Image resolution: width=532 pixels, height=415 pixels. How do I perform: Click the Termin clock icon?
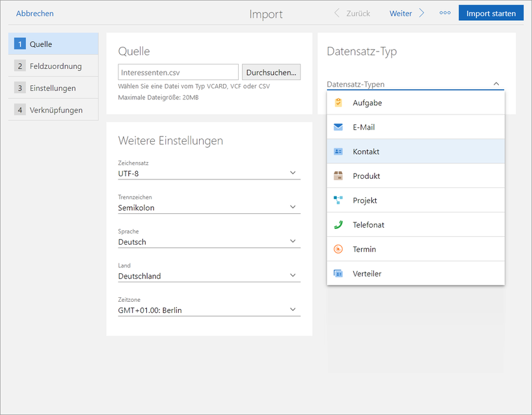[338, 249]
